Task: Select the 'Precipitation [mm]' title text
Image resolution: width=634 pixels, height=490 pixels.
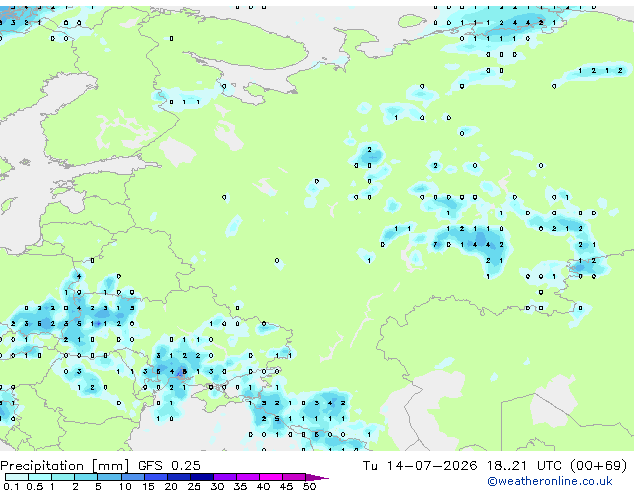Action: tap(65, 466)
